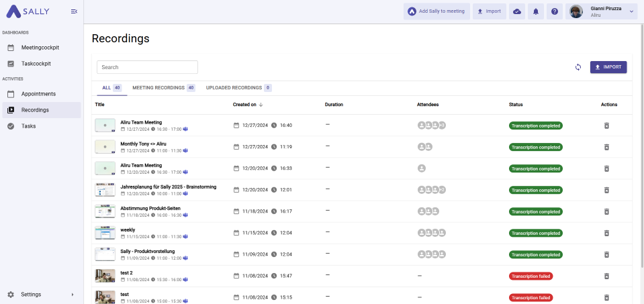Click the Duration column header

(x=334, y=105)
